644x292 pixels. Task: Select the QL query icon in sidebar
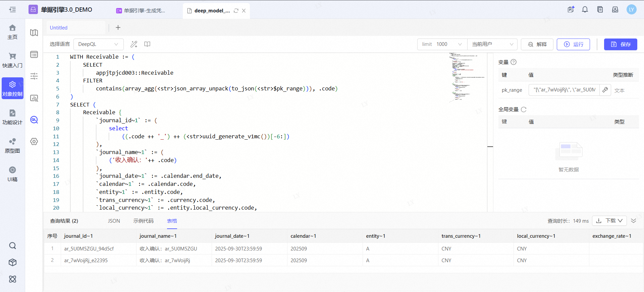click(34, 120)
